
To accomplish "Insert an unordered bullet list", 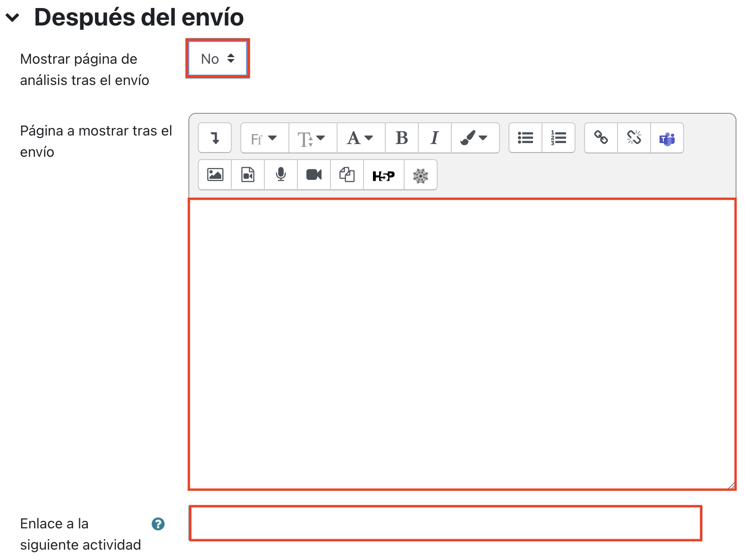I will [x=525, y=138].
